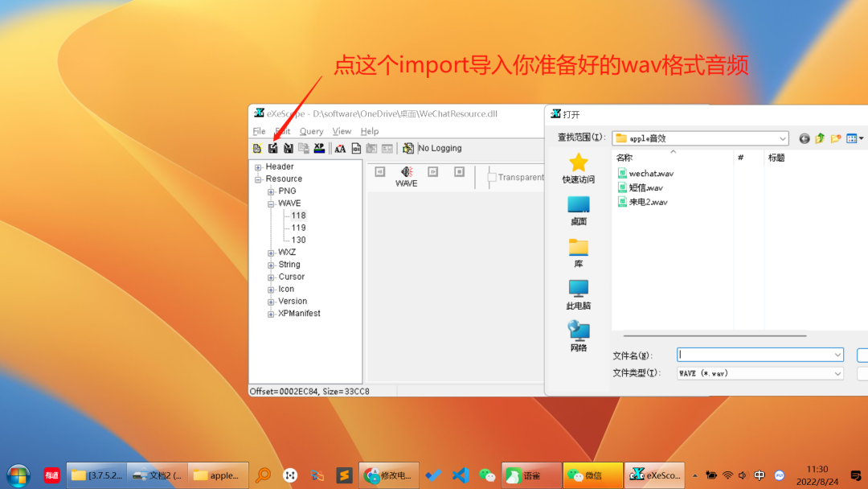Expand the Cursor tree node

tap(271, 277)
